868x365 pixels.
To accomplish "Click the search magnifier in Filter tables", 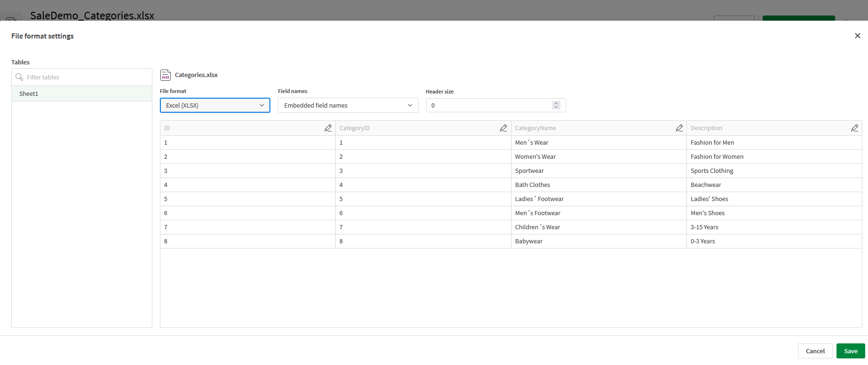I will tap(19, 77).
